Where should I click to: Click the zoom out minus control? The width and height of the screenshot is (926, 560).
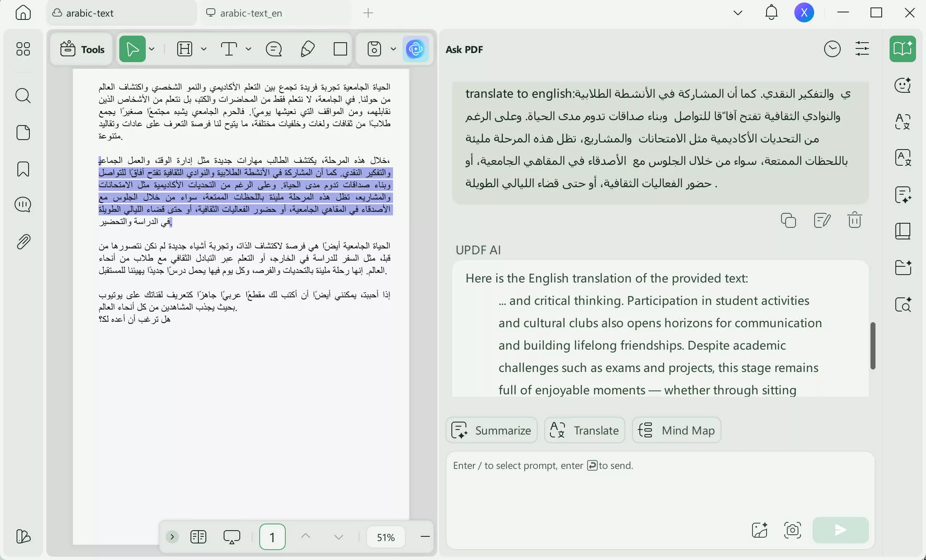(x=424, y=536)
